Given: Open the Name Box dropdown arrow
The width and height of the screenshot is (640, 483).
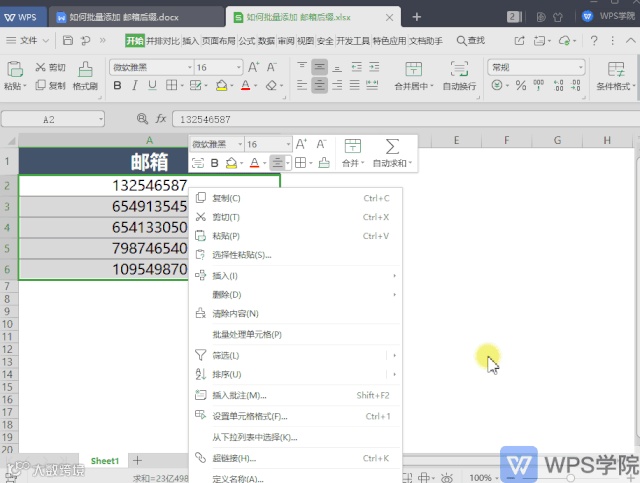Looking at the screenshot, I should (100, 119).
